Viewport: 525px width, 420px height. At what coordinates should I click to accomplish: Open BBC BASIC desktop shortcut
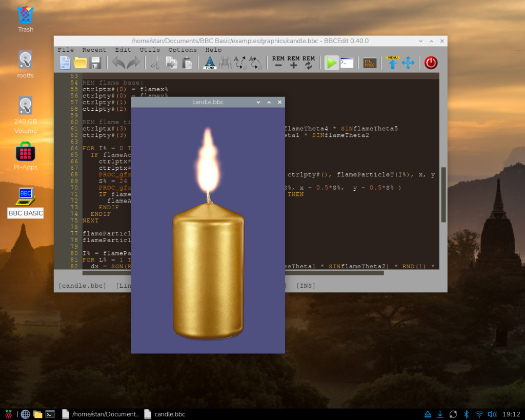[25, 201]
